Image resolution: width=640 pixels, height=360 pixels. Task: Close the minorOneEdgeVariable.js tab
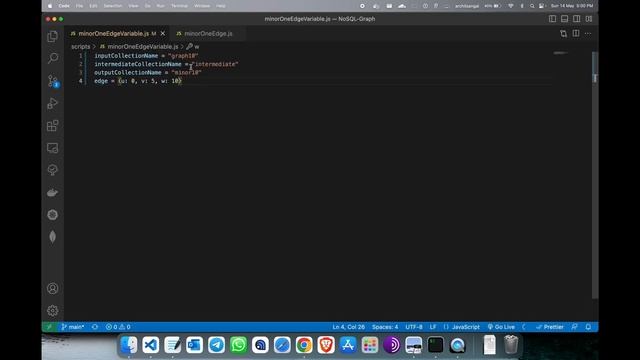pyautogui.click(x=163, y=33)
